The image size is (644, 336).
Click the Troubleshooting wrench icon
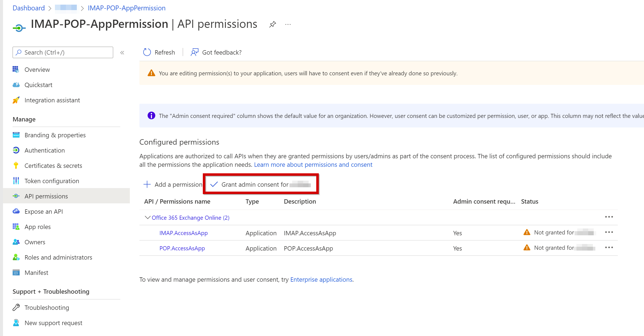coord(16,307)
